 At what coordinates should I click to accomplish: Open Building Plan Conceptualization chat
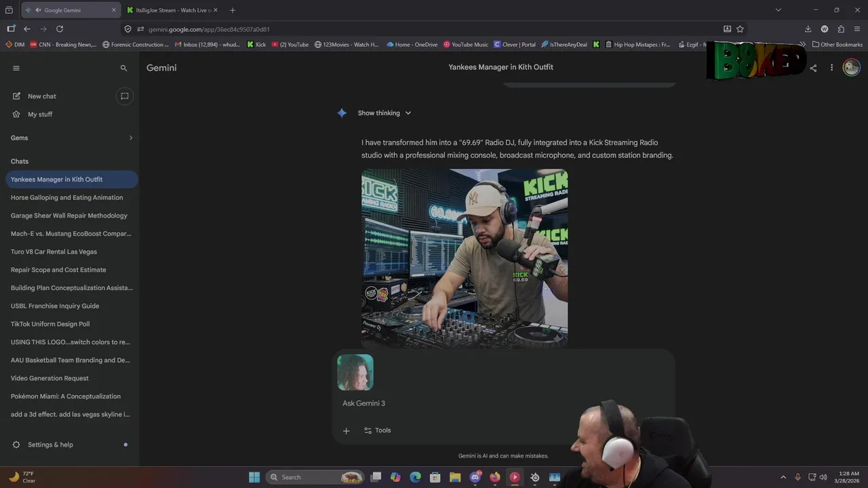coord(71,288)
